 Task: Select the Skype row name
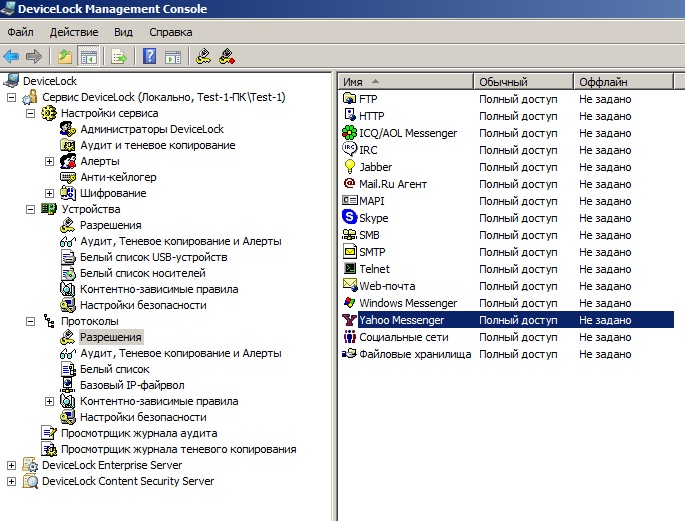[x=374, y=218]
